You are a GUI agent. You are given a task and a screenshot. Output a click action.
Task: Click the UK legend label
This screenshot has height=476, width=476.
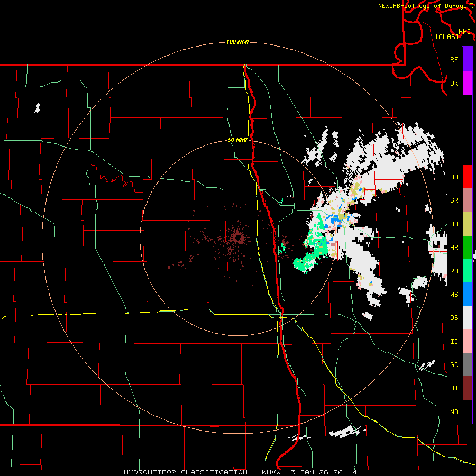click(x=454, y=83)
